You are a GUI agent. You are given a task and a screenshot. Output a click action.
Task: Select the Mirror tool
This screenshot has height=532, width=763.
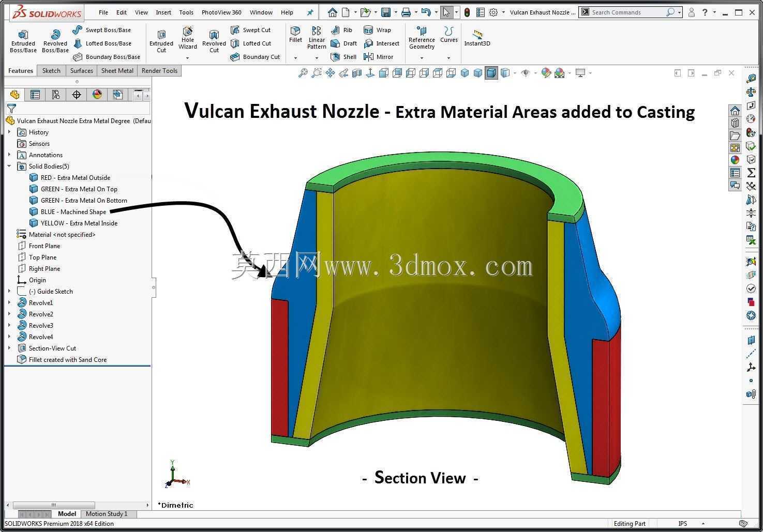click(379, 57)
